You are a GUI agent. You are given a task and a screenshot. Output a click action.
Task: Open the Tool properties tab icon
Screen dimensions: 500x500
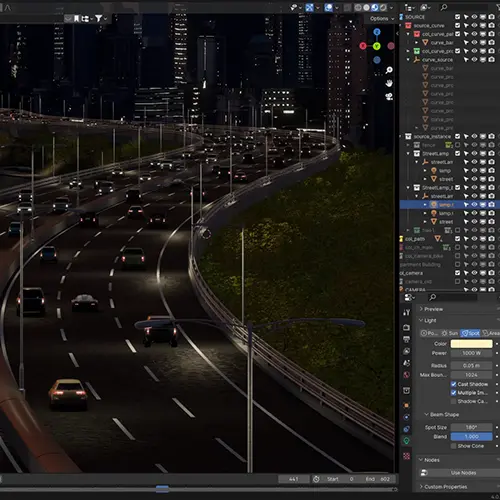pyautogui.click(x=406, y=312)
